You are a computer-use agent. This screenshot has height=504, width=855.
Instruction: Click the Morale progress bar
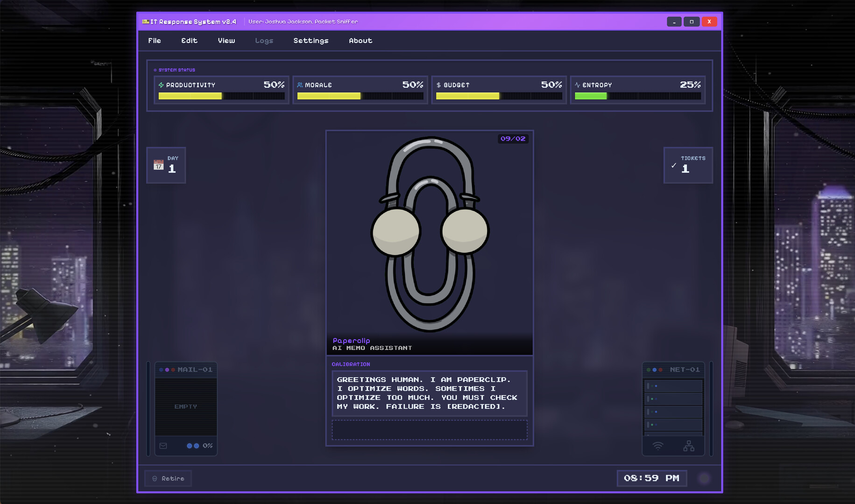360,96
